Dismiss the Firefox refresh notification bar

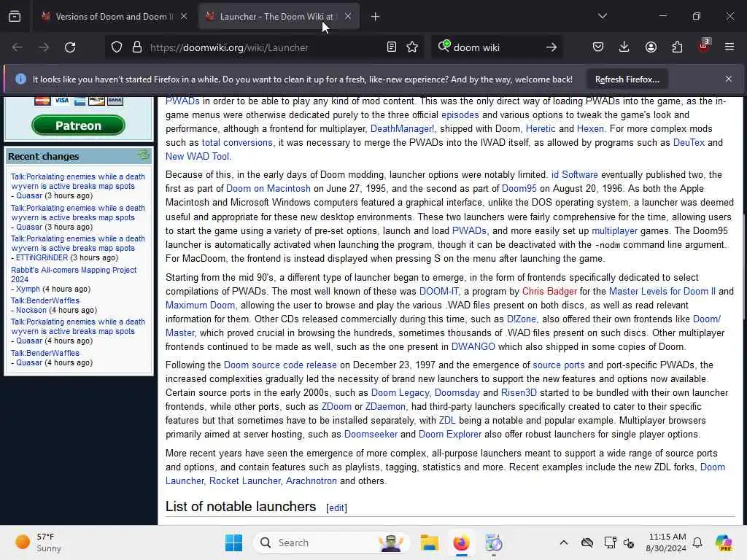point(729,79)
